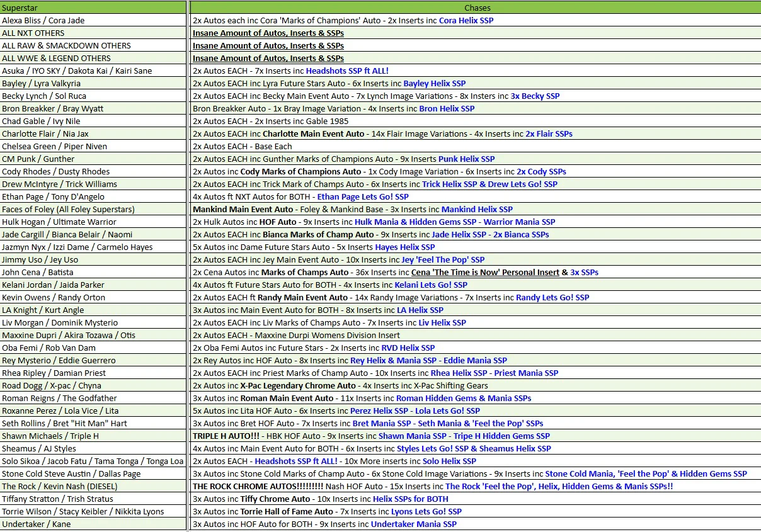Select the Jimmy Uso / Jey Uso cell
The width and height of the screenshot is (761, 532).
(93, 259)
